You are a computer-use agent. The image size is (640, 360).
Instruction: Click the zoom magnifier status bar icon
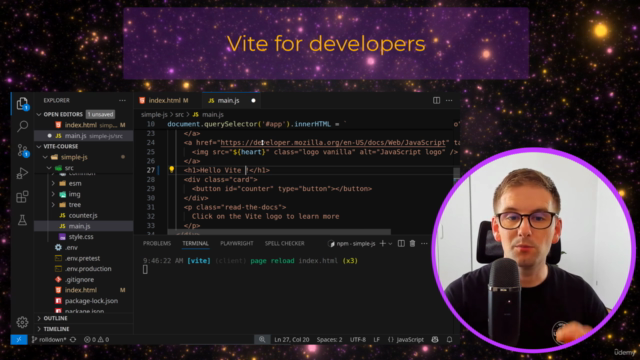(262, 340)
